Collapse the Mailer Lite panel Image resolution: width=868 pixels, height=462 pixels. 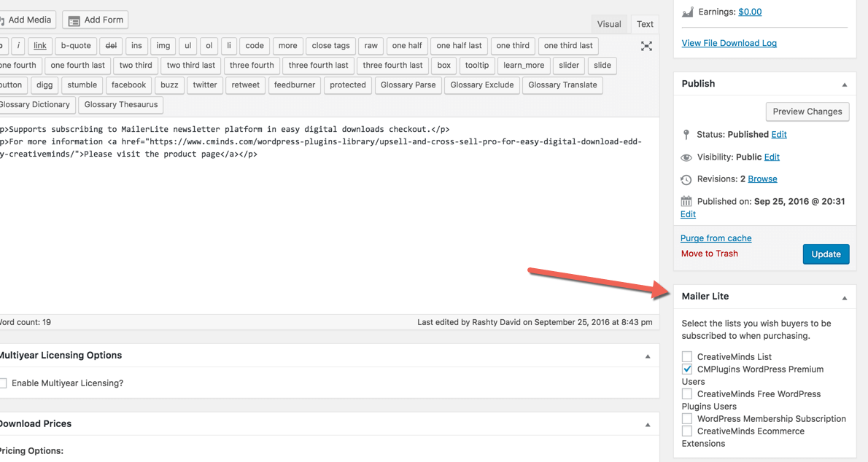point(844,297)
